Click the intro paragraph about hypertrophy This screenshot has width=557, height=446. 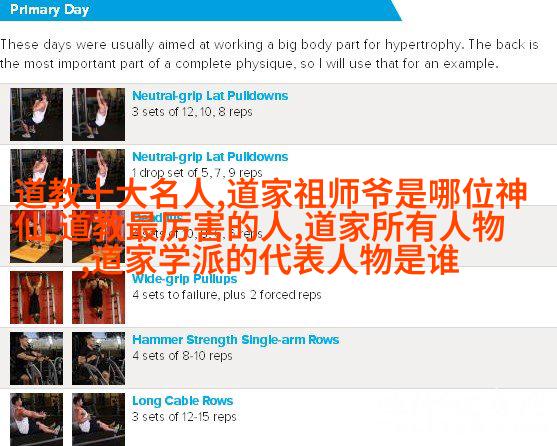point(269,54)
